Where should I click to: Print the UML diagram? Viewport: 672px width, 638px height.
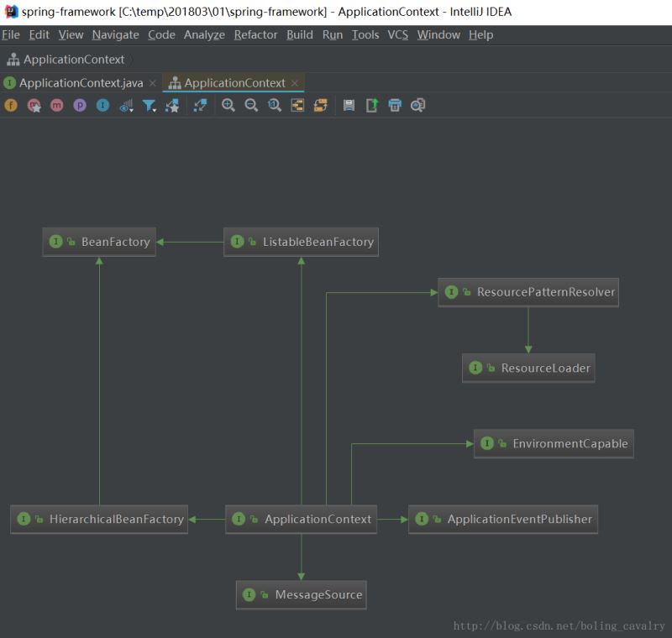pos(395,106)
